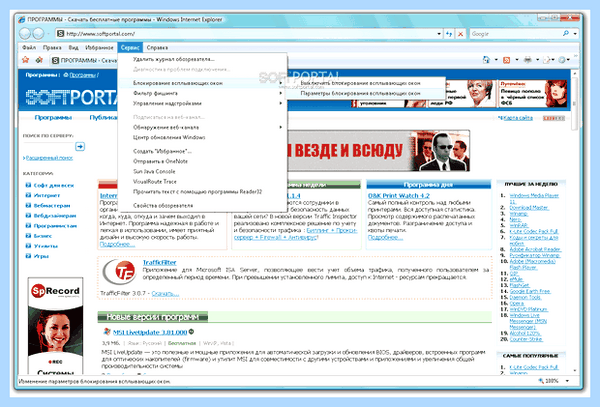Choose Sun Java Console menu item
Screen dimensions: 600x407
202,171
